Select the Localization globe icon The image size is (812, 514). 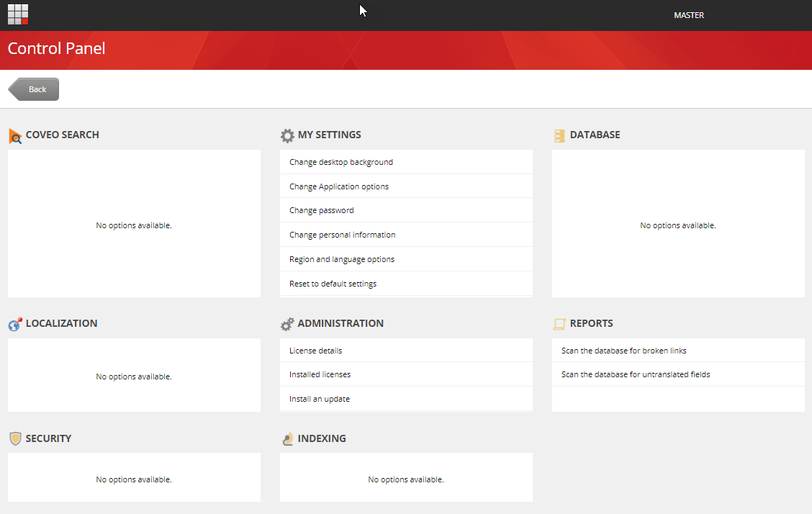pos(14,323)
